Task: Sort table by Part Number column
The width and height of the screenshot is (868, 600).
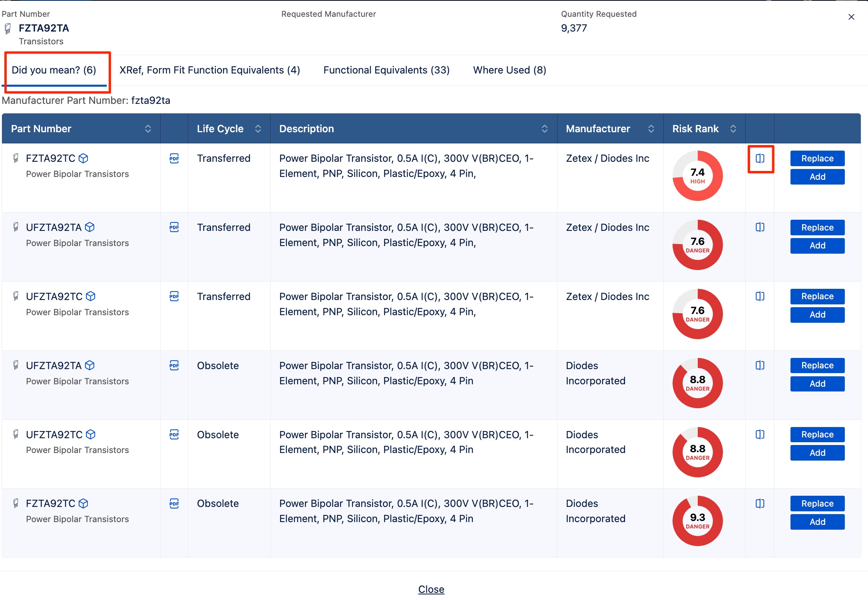Action: [x=148, y=129]
